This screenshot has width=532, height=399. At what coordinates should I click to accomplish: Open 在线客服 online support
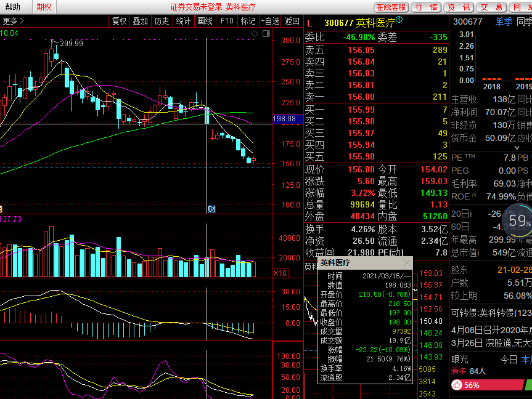click(391, 7)
